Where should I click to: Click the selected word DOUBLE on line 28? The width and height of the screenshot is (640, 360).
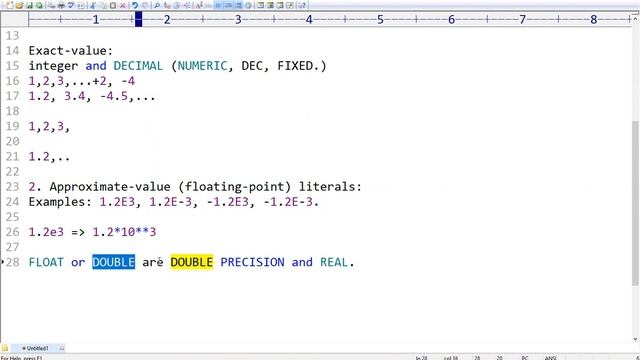coord(113,262)
